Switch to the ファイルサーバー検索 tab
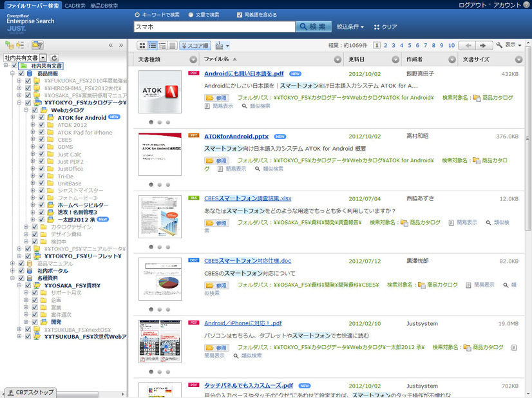The height and width of the screenshot is (398, 532). 33,5
